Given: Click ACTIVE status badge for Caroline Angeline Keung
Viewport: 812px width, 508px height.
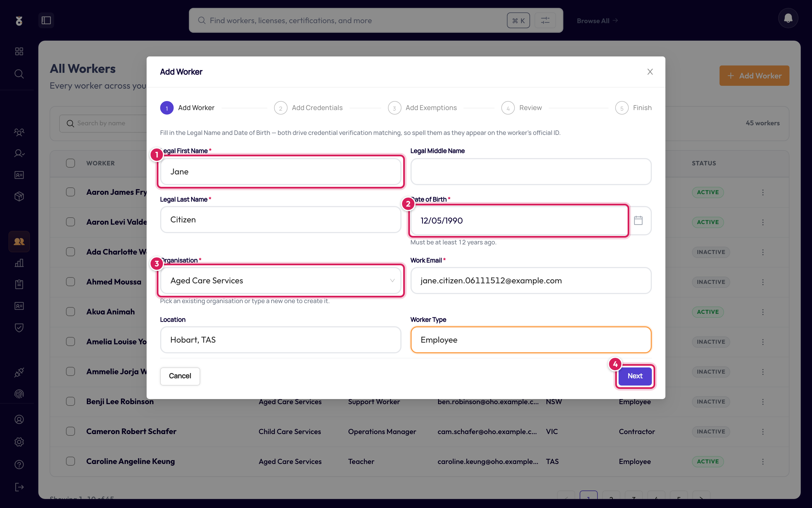Looking at the screenshot, I should point(708,462).
